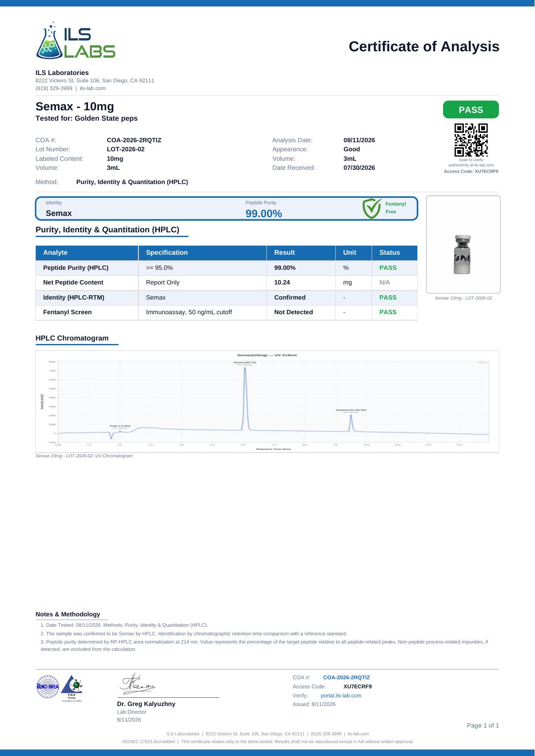Click the ILS Labs flask logo
Viewport: 535px width, 756px height.
click(75, 40)
